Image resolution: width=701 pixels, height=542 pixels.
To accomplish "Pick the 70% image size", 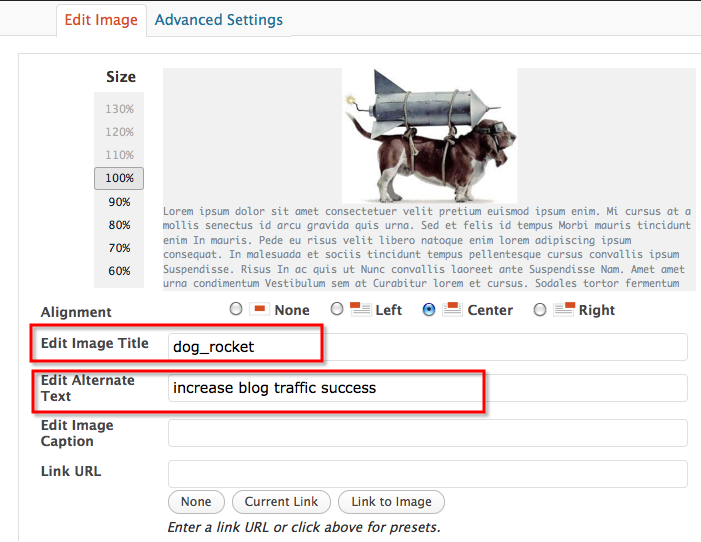I will point(119,248).
